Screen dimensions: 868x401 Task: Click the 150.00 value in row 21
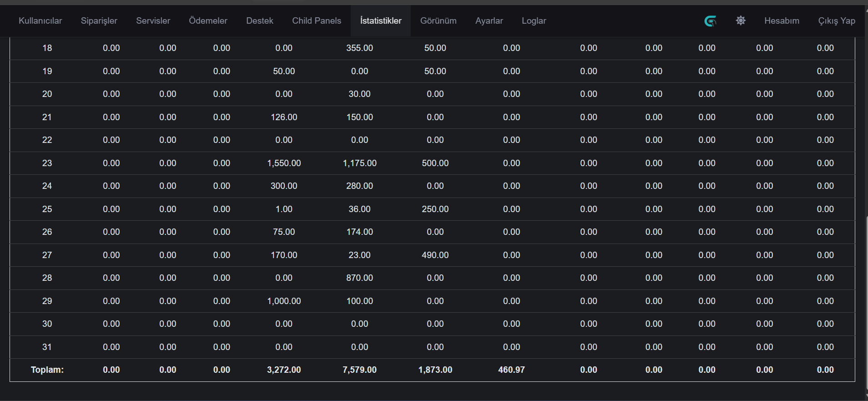click(x=359, y=117)
